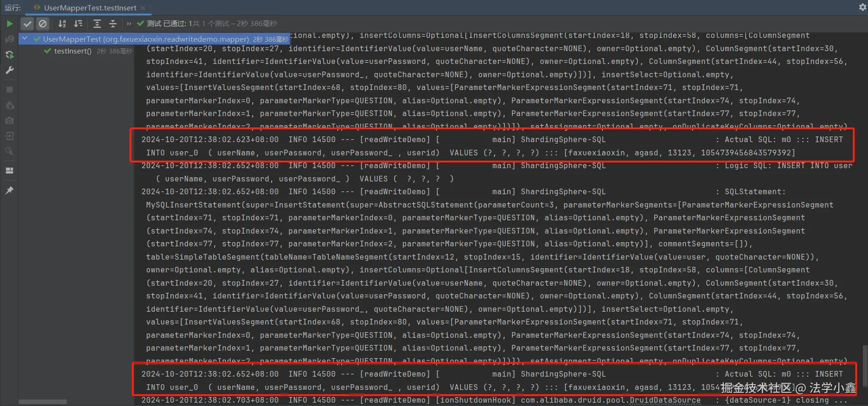Rerun the UserMapperTest.testInsert test
Screen dimensions: 868x406
tap(9, 24)
